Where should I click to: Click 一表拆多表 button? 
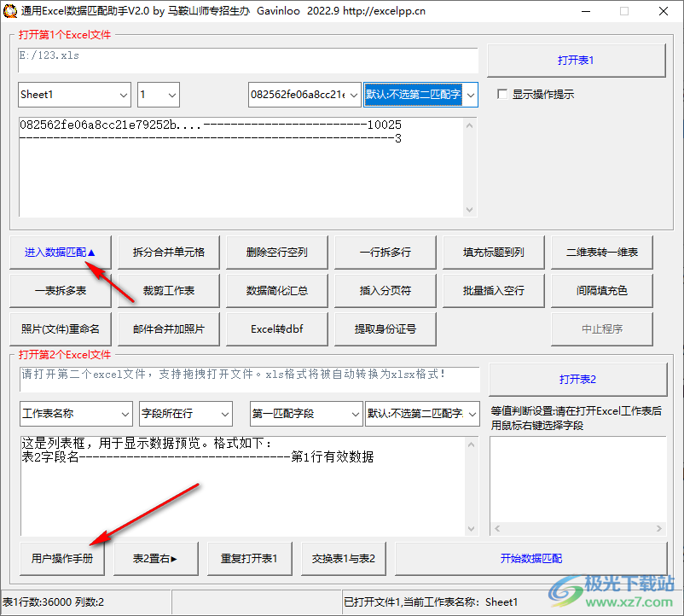[x=61, y=291]
